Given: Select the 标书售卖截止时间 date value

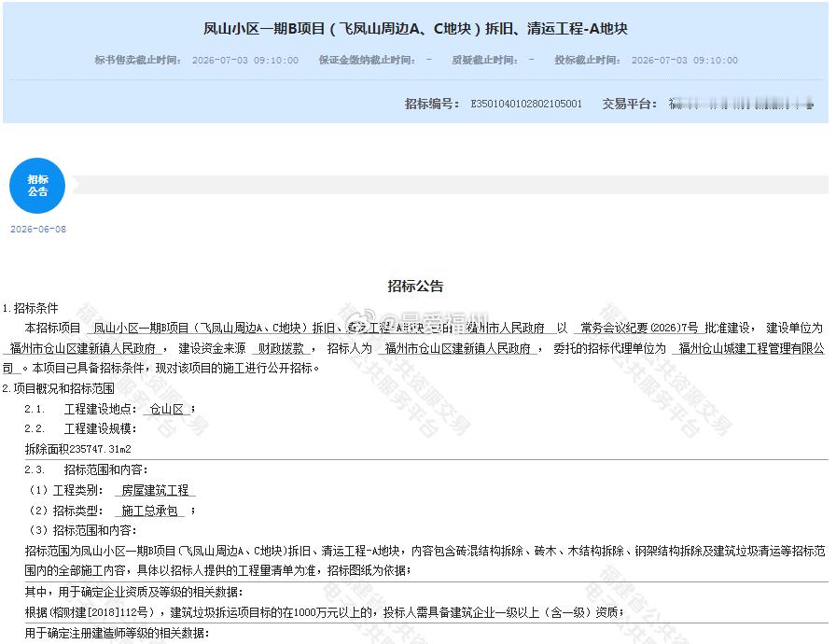Looking at the screenshot, I should 245,61.
